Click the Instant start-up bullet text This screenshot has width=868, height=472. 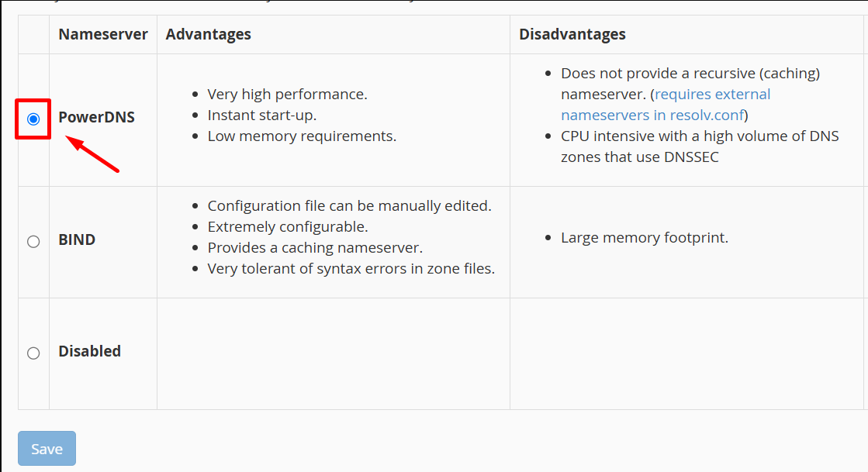(262, 115)
